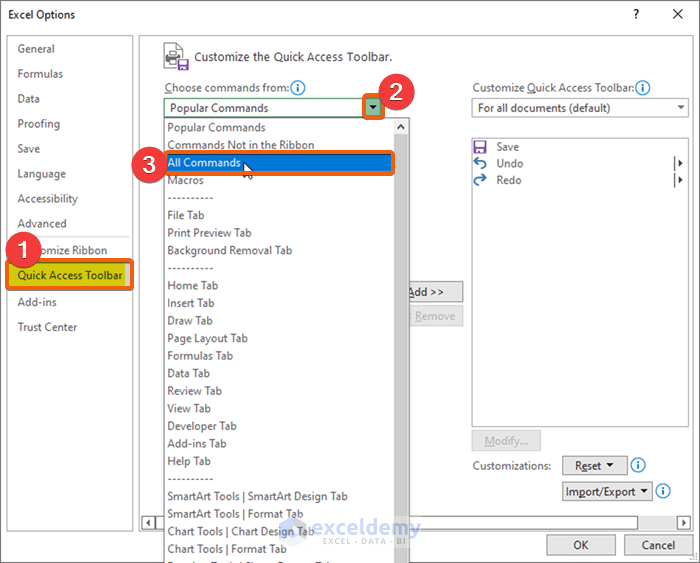Image resolution: width=700 pixels, height=563 pixels.
Task: Select File Tab in the dropdown list
Action: point(279,215)
